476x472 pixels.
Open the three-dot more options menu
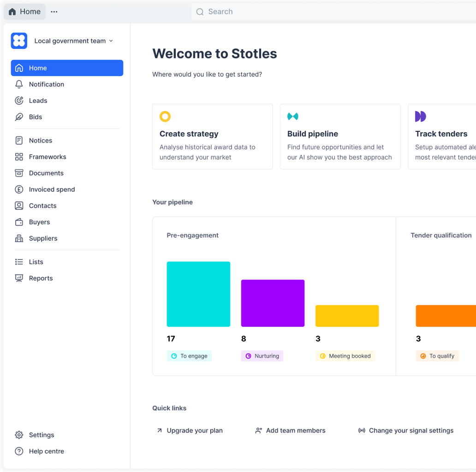(x=54, y=12)
